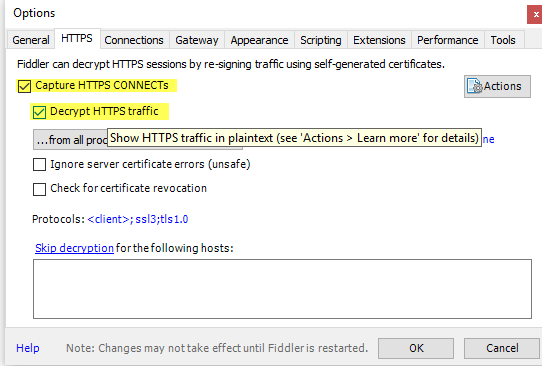Switch to the General tab
This screenshot has width=542, height=366.
[x=31, y=40]
